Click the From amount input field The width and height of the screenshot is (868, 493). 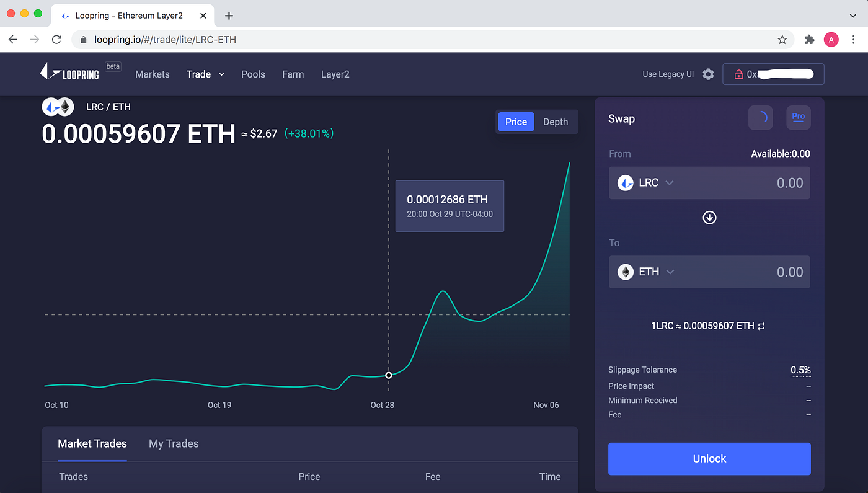[x=709, y=183]
